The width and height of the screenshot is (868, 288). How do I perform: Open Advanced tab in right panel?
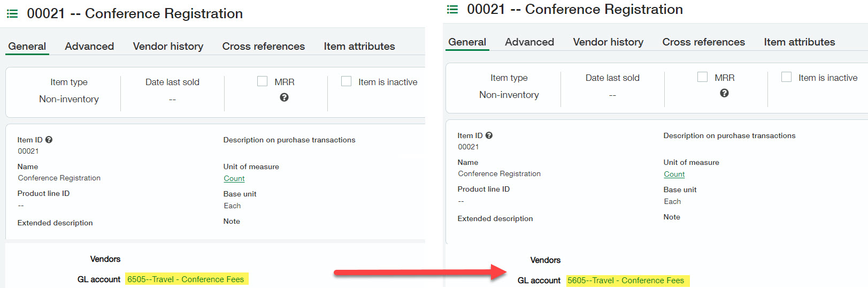coord(529,42)
